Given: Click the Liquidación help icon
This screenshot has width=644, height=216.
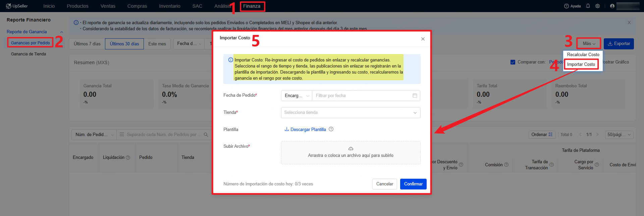Looking at the screenshot, I should point(128,158).
